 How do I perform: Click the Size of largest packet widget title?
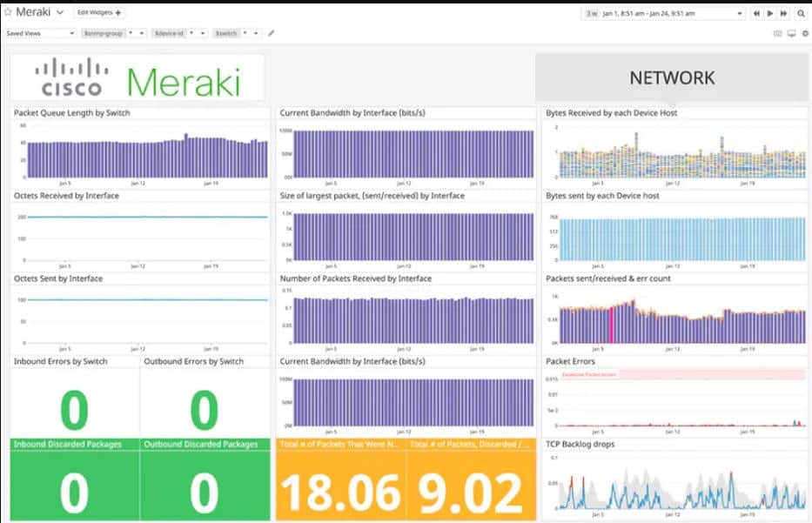coord(372,196)
